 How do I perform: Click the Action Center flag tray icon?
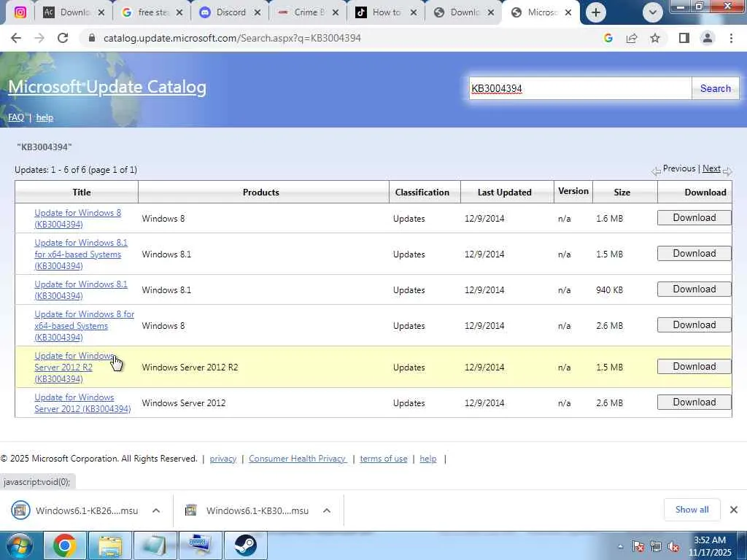[x=638, y=547]
